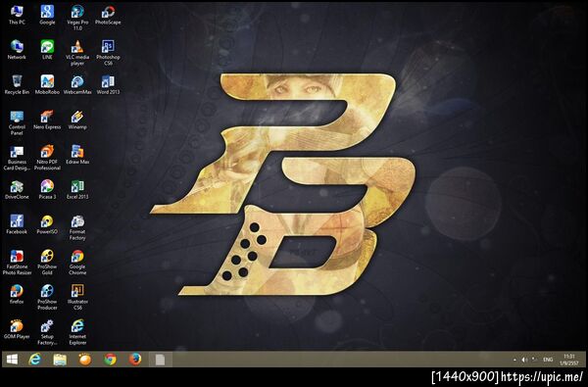
Task: Select the firefox desktop shortcut
Action: (17, 294)
